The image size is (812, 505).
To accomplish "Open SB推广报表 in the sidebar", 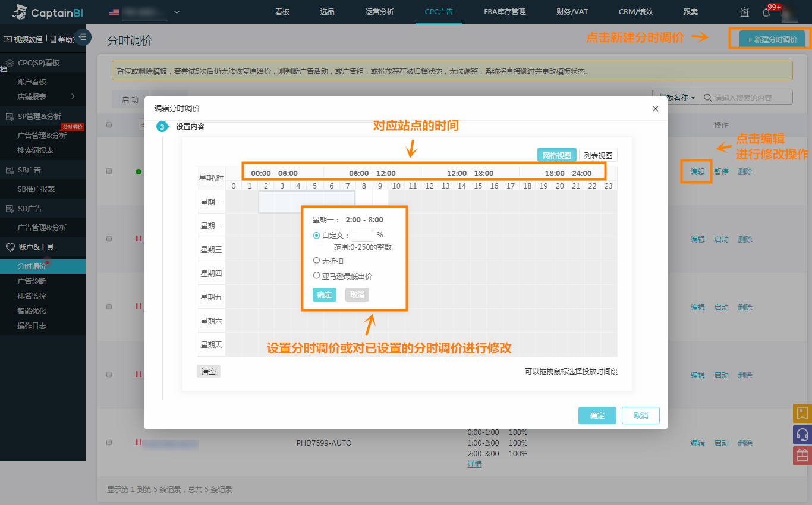I will pos(36,189).
